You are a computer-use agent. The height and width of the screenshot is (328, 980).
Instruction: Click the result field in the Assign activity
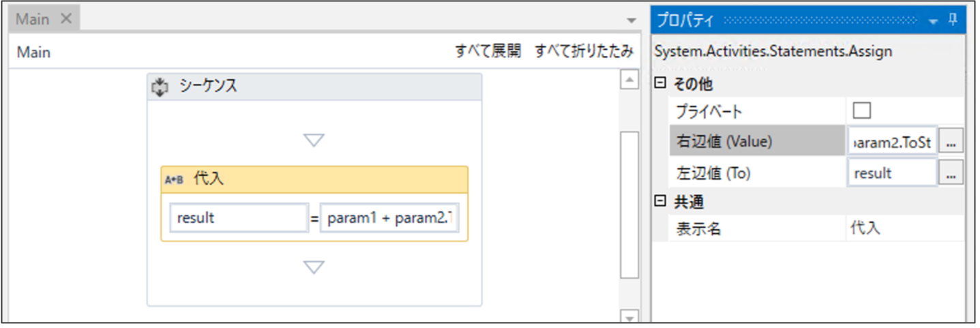239,218
